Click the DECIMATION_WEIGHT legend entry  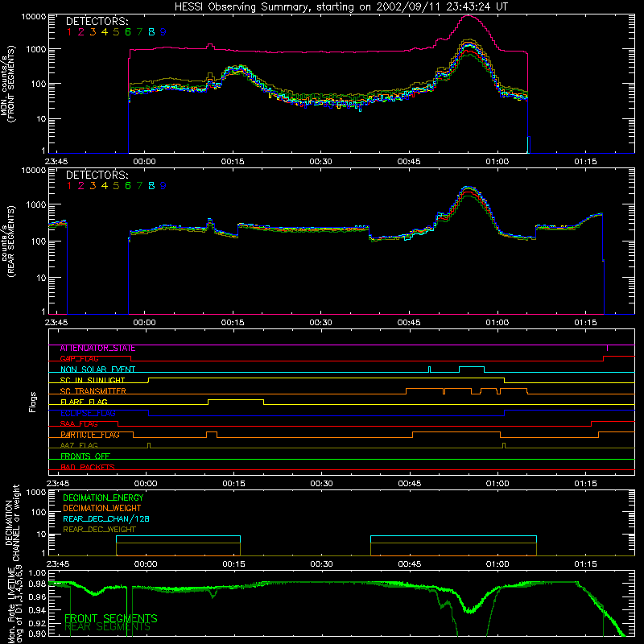tap(102, 508)
